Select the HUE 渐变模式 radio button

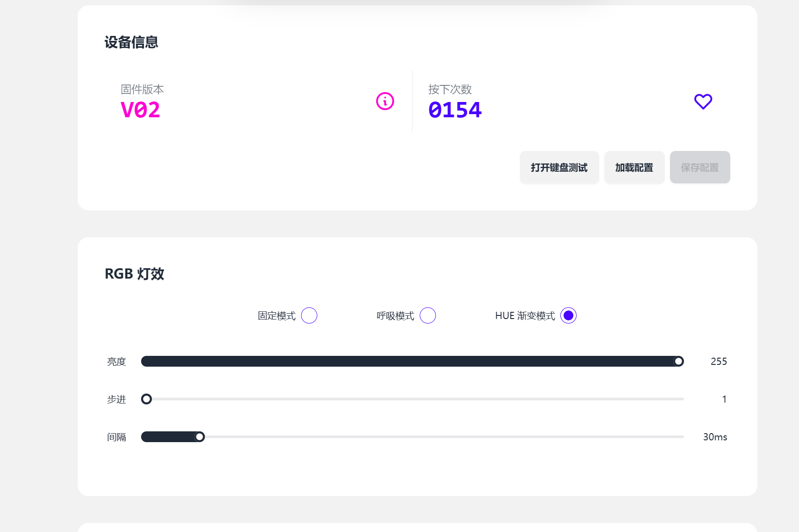[x=568, y=315]
